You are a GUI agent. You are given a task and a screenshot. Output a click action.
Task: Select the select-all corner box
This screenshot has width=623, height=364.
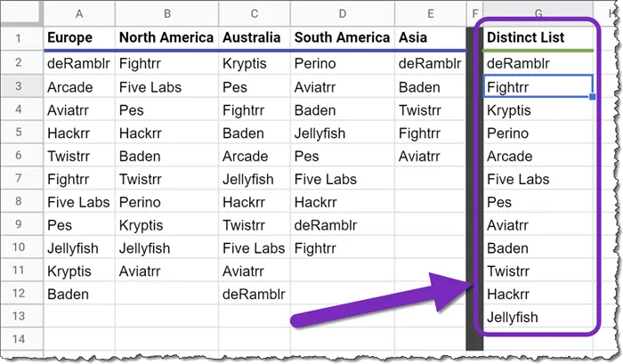click(20, 12)
